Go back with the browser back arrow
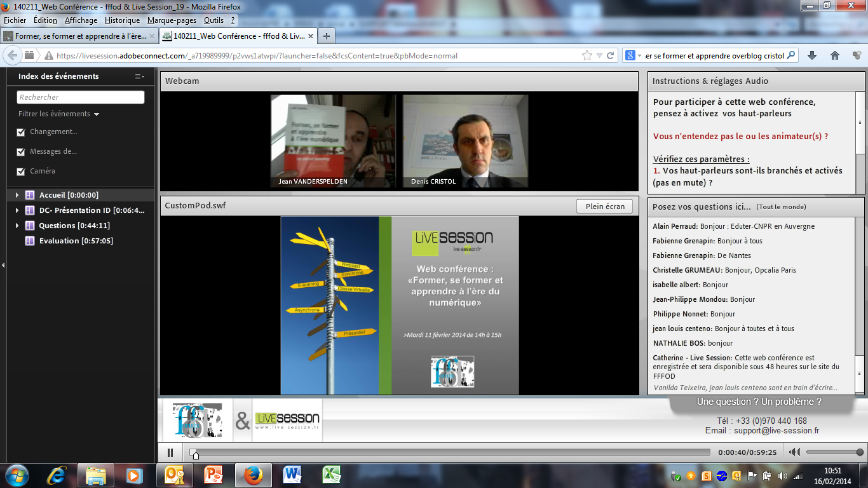This screenshot has width=868, height=488. coord(13,56)
